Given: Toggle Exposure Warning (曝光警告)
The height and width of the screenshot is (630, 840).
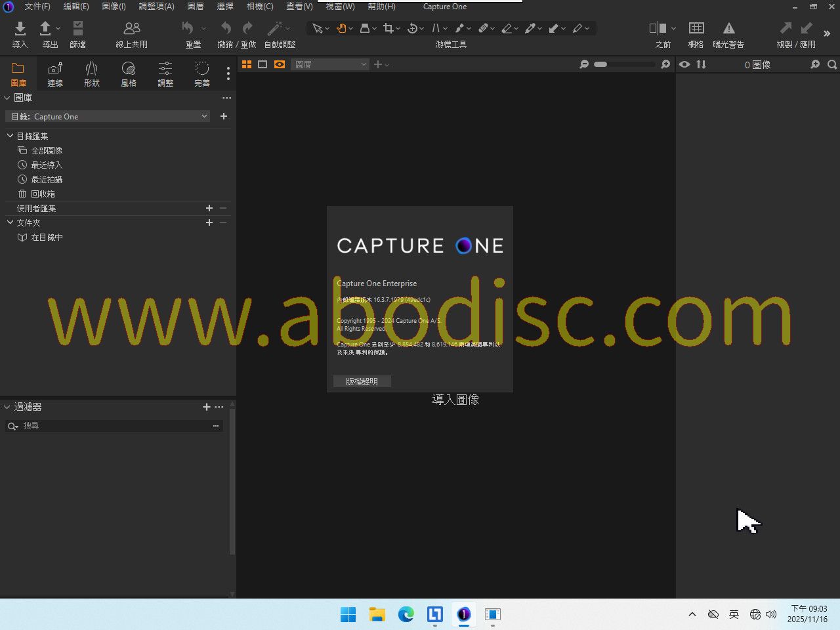Looking at the screenshot, I should pos(728,29).
